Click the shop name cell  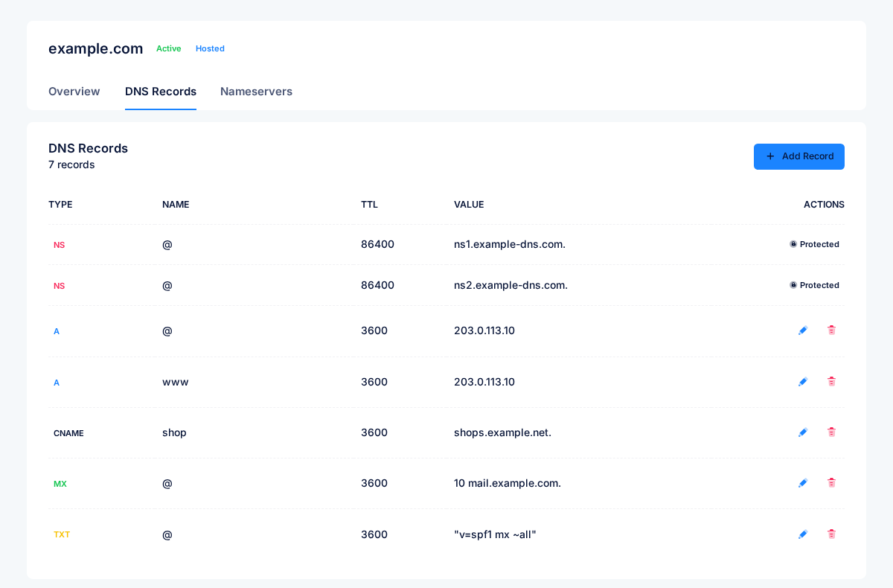coord(174,432)
